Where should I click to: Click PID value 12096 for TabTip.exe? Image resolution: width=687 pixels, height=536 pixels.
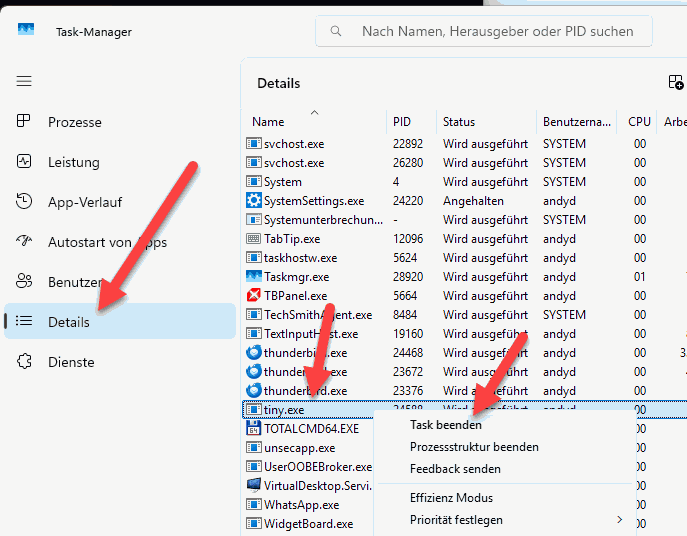coord(408,238)
